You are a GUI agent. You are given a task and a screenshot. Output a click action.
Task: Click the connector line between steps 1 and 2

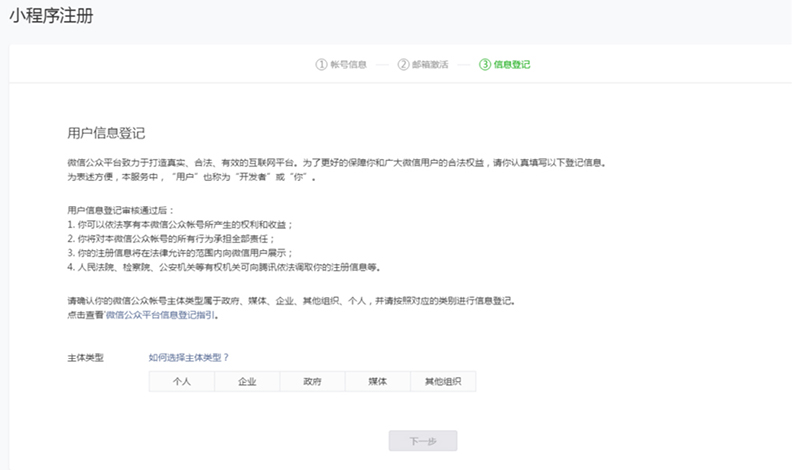pos(382,64)
